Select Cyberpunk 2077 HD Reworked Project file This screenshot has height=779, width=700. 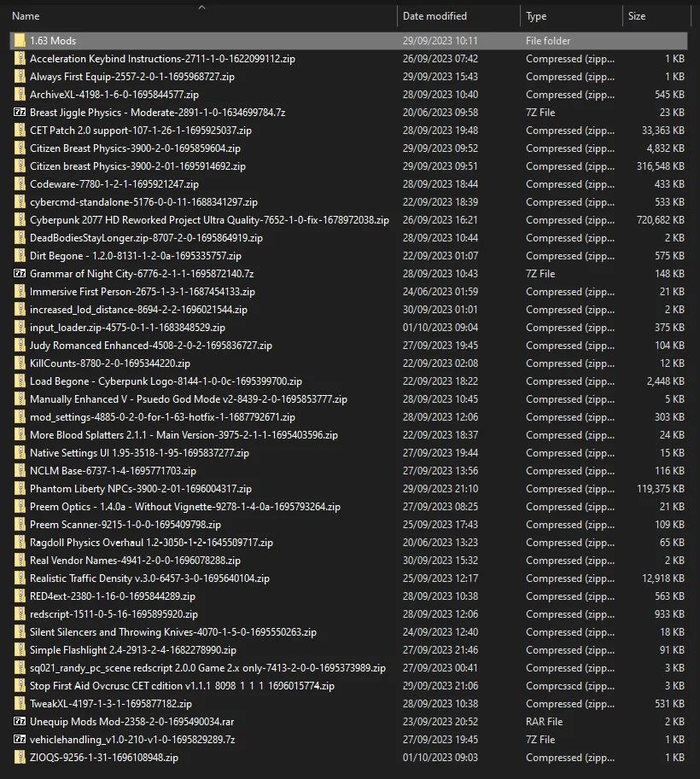(209, 219)
